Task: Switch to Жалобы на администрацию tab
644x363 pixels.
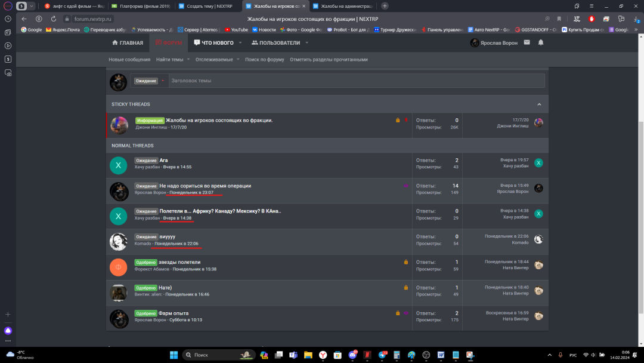Action: tap(343, 6)
